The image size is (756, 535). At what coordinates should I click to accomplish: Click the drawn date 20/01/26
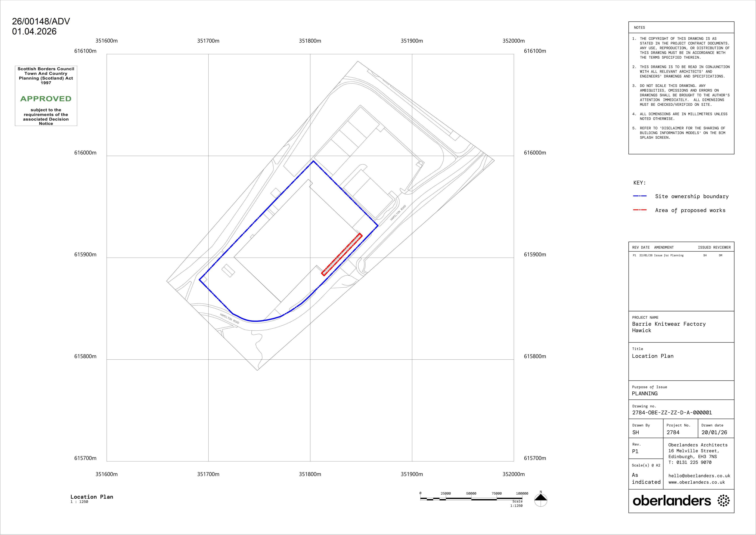[714, 433]
